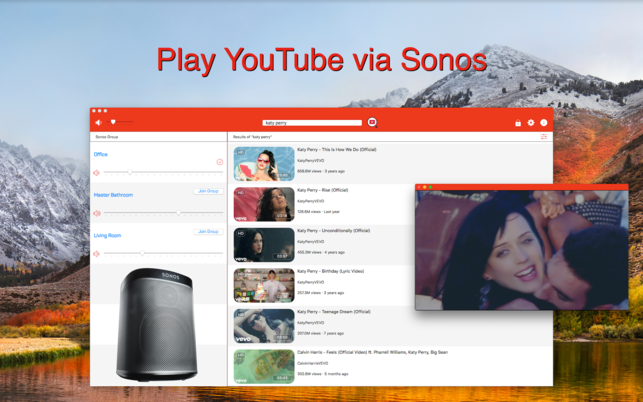Set the Master Bathroom volume slider

pyautogui.click(x=163, y=213)
